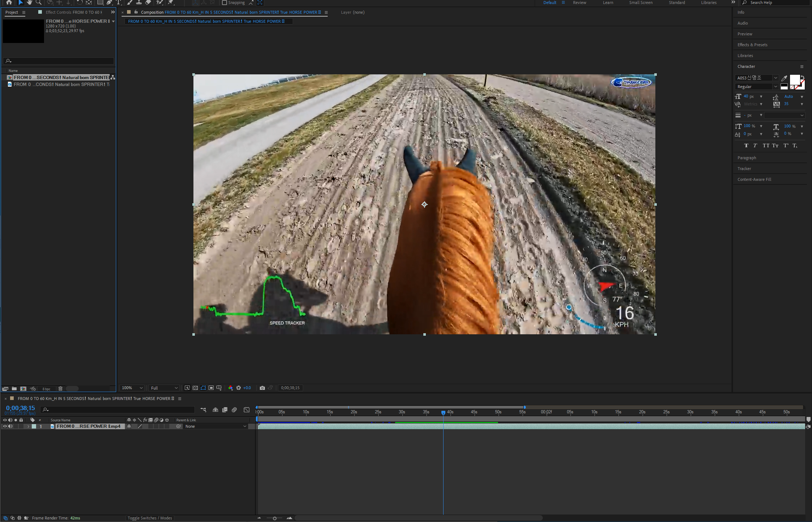Open the Effects & Presets panel

tap(752, 45)
